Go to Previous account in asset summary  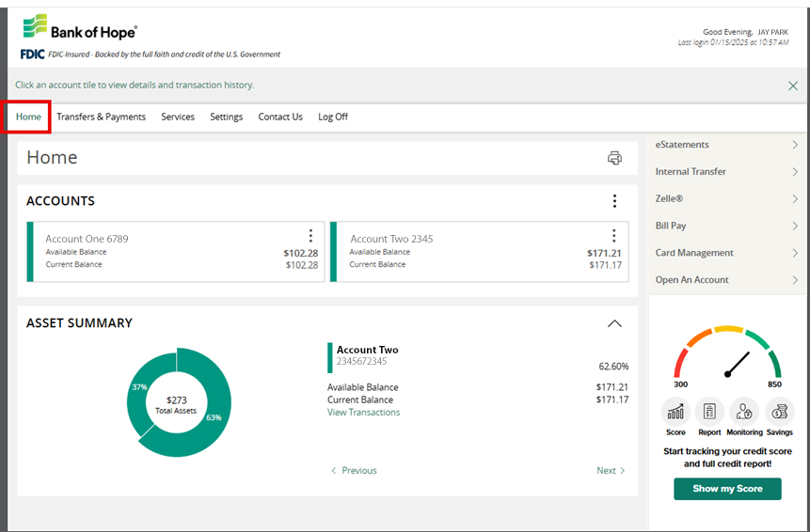click(x=354, y=471)
